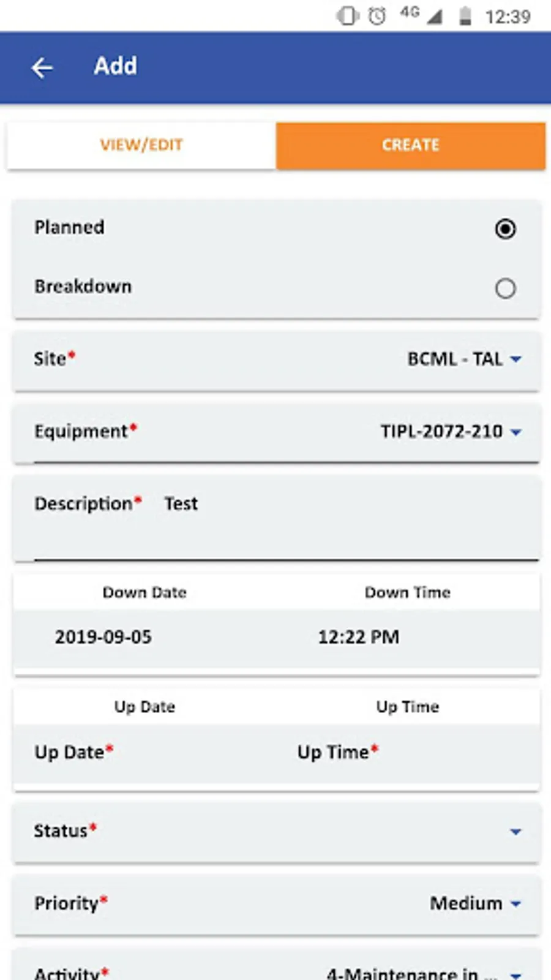The image size is (551, 980).
Task: Tap the alarm clock status icon
Action: point(377,16)
